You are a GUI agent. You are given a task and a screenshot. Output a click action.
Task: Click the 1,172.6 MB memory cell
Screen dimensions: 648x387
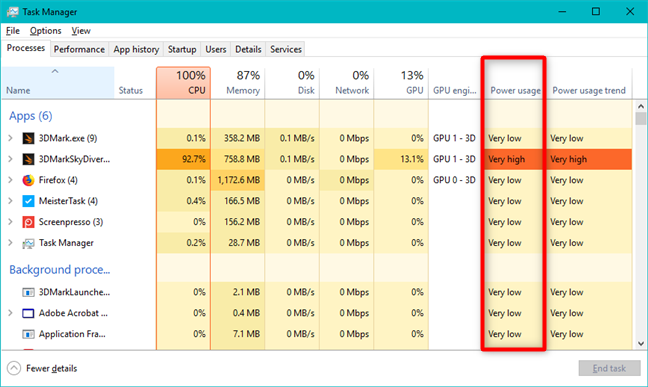pyautogui.click(x=238, y=180)
